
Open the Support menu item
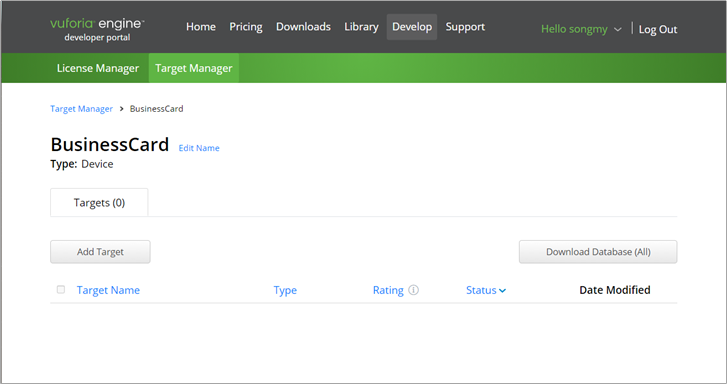[465, 27]
